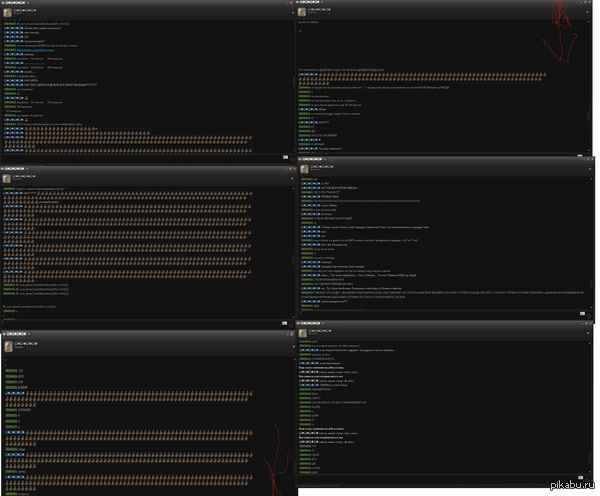Select chat tab title in bottom-right window

coord(310,323)
